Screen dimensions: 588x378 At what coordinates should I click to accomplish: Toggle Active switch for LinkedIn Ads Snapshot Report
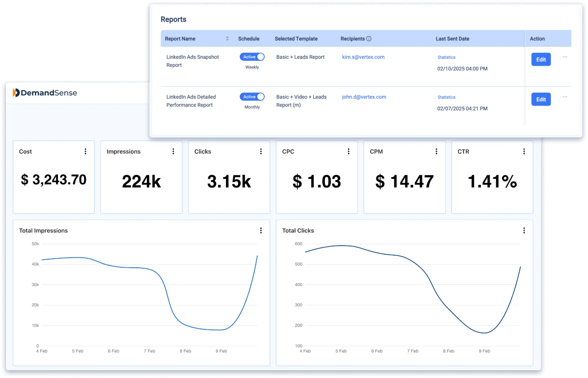(252, 57)
